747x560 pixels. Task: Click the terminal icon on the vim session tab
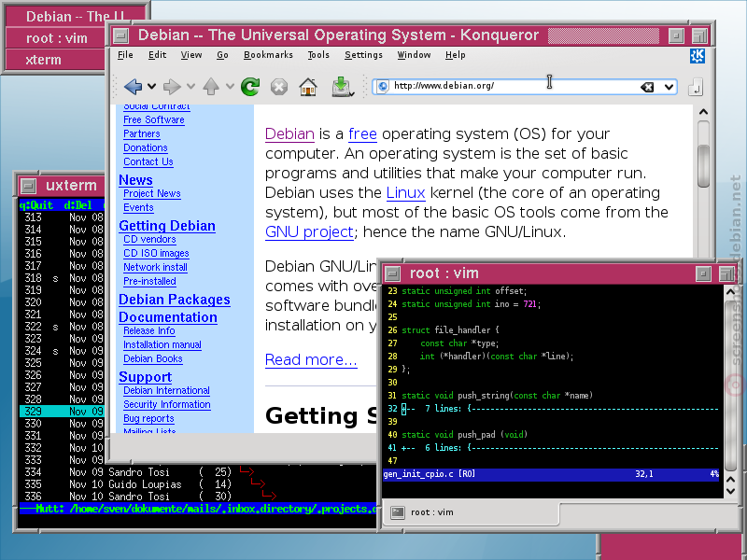(398, 512)
